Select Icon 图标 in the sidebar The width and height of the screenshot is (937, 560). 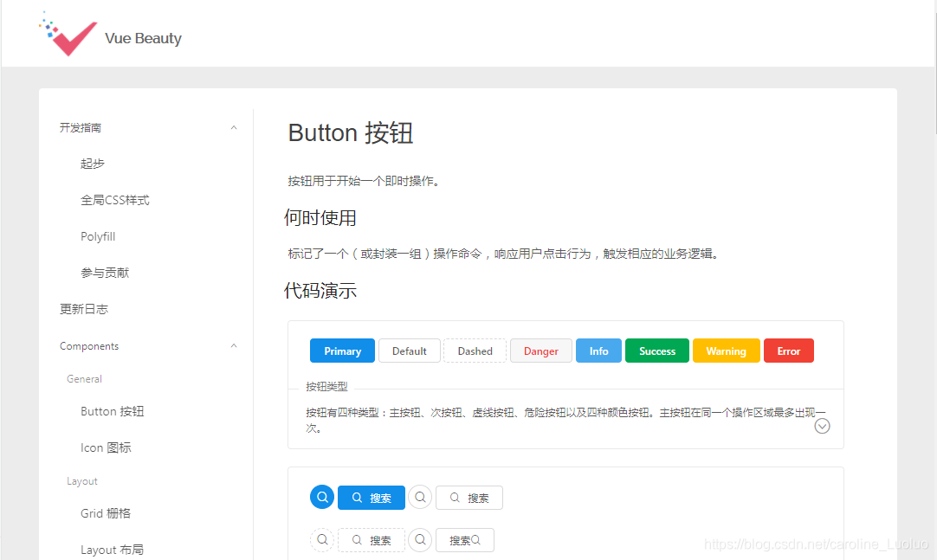105,447
